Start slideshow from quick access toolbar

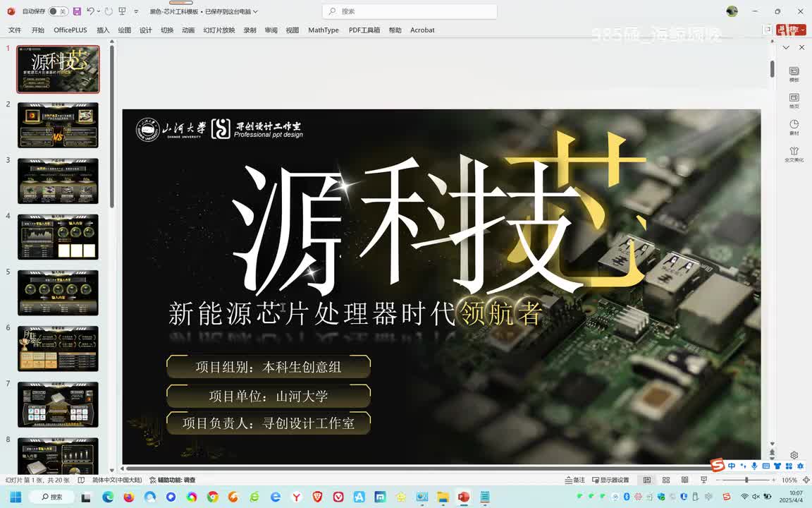[x=122, y=11]
